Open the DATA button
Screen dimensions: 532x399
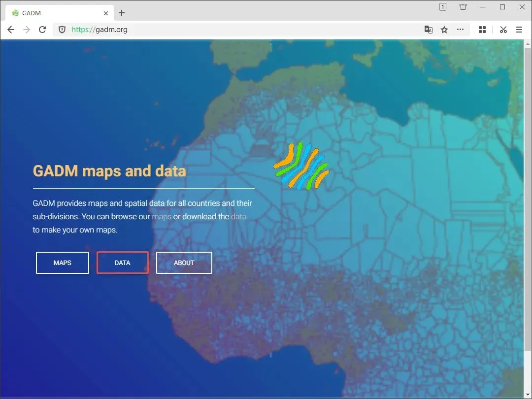click(123, 263)
